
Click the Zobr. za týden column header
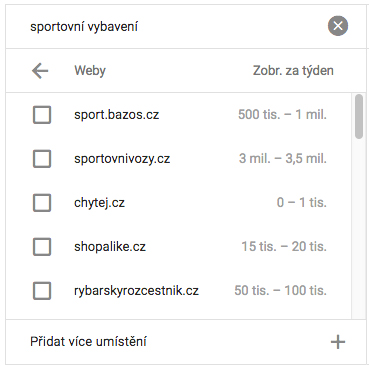click(x=293, y=71)
